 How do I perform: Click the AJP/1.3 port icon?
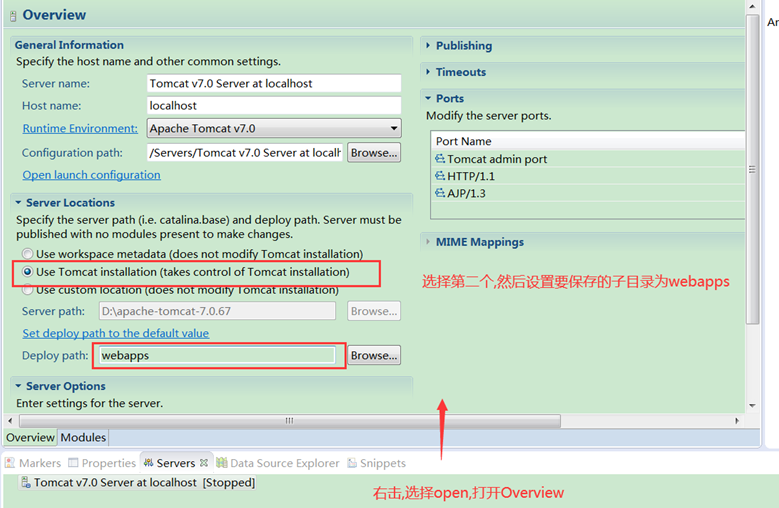click(440, 193)
